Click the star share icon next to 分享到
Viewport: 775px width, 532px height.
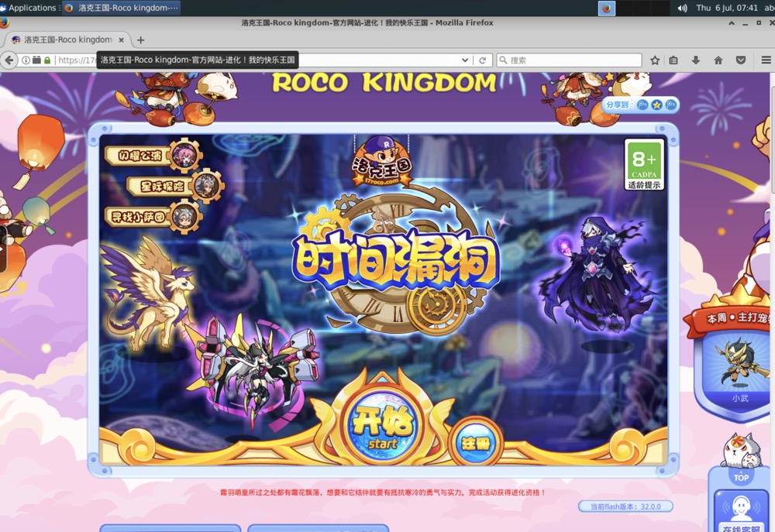coord(656,105)
